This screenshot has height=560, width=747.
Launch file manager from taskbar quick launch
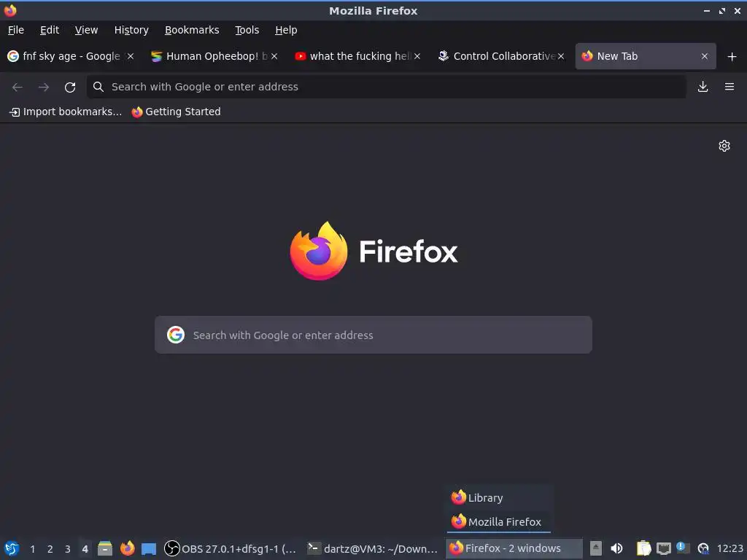[105, 548]
